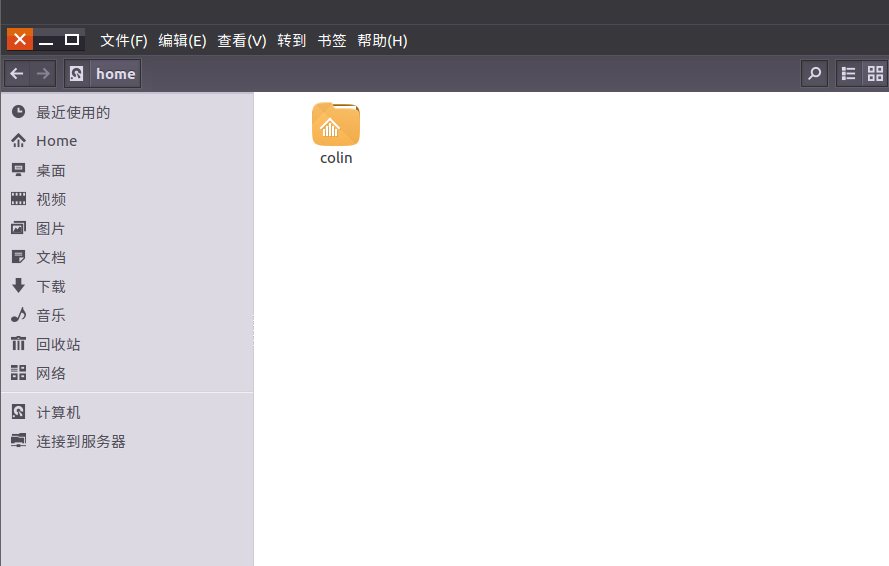889x566 pixels.
Task: Click the computer icon beside 计算机
Action: [18, 412]
